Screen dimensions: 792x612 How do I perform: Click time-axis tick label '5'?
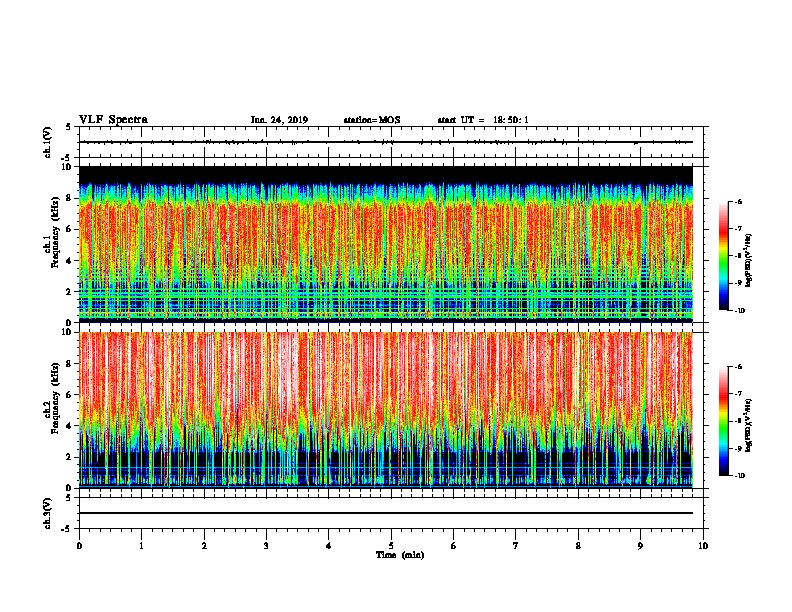pos(391,546)
